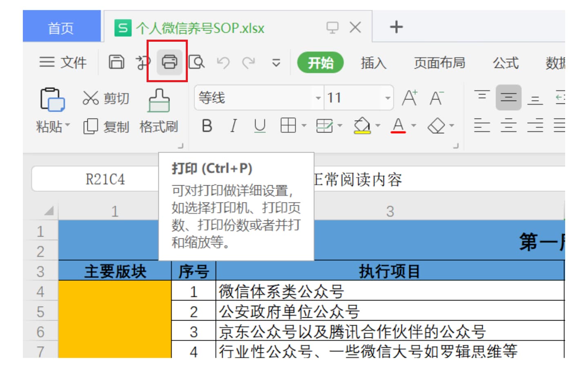Toggle middle vertical alignment

(508, 97)
